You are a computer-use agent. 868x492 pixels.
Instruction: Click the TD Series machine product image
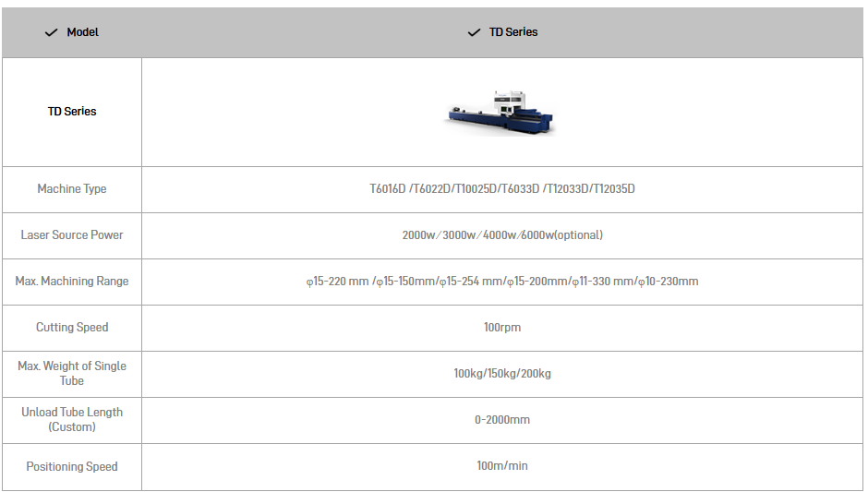tap(502, 112)
